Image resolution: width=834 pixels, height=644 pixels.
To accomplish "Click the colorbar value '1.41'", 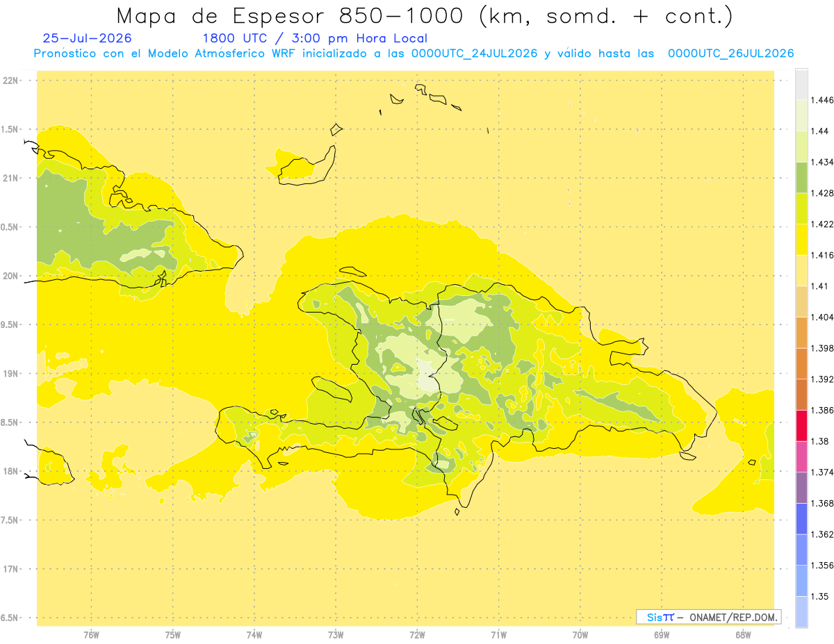I will pyautogui.click(x=820, y=286).
